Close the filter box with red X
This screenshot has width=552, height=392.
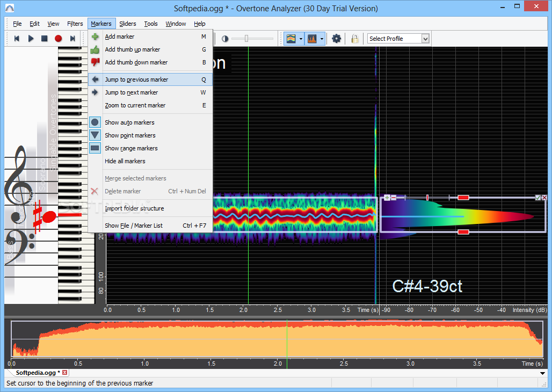pyautogui.click(x=544, y=198)
